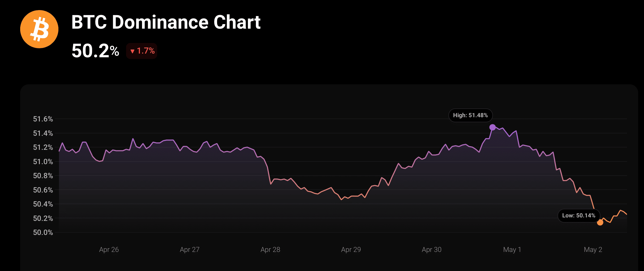
Task: Click the Apr 28 date label
Action: 270,250
